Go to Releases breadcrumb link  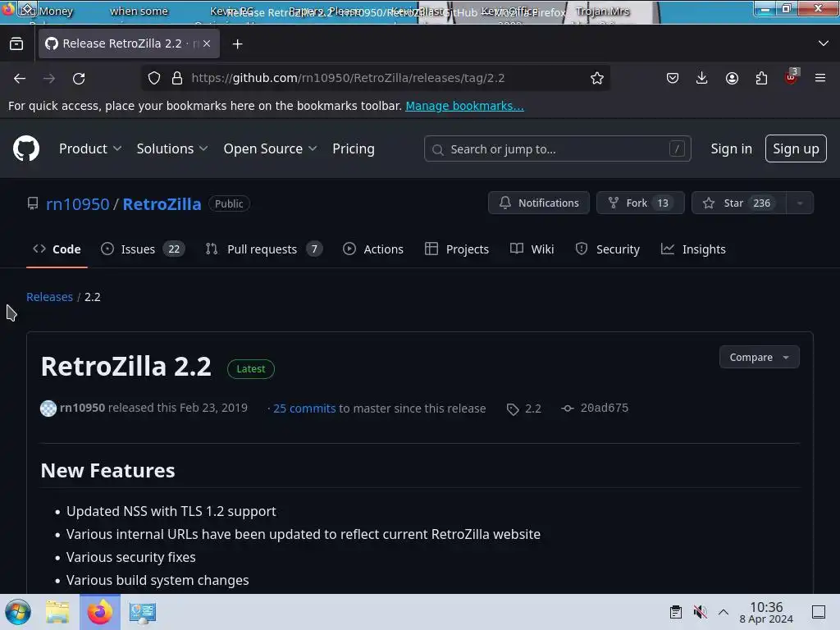[x=49, y=297]
